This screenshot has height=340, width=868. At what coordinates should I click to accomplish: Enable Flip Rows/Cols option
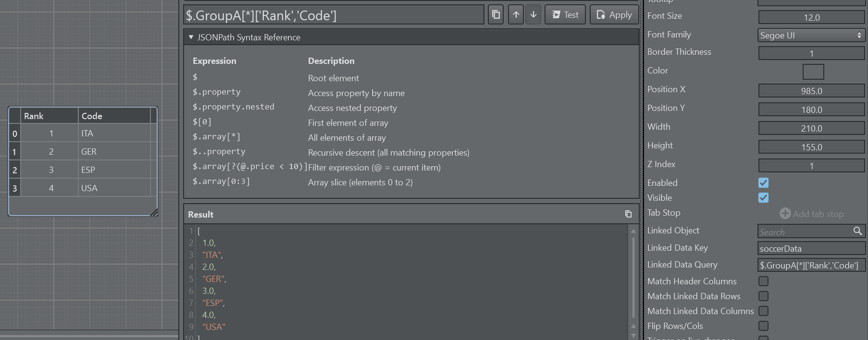click(763, 326)
